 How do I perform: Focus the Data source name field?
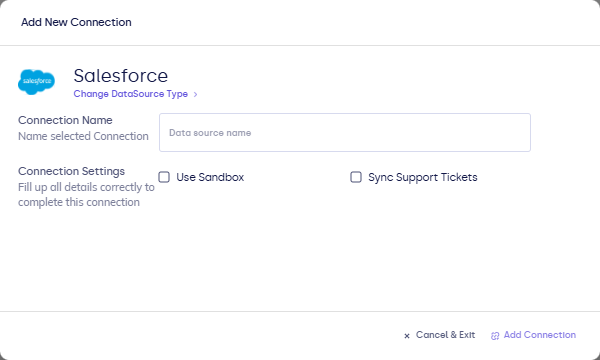[345, 132]
